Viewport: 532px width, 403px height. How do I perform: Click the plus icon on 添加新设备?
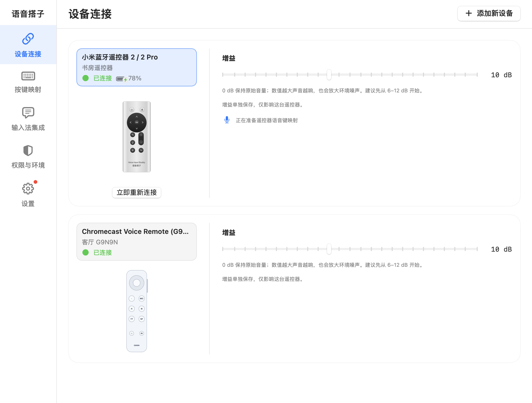[469, 13]
